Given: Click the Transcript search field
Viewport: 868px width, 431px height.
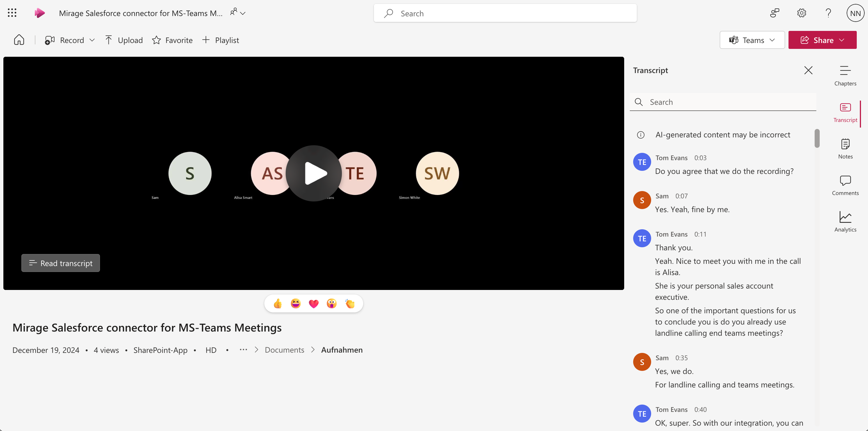Looking at the screenshot, I should pyautogui.click(x=723, y=102).
